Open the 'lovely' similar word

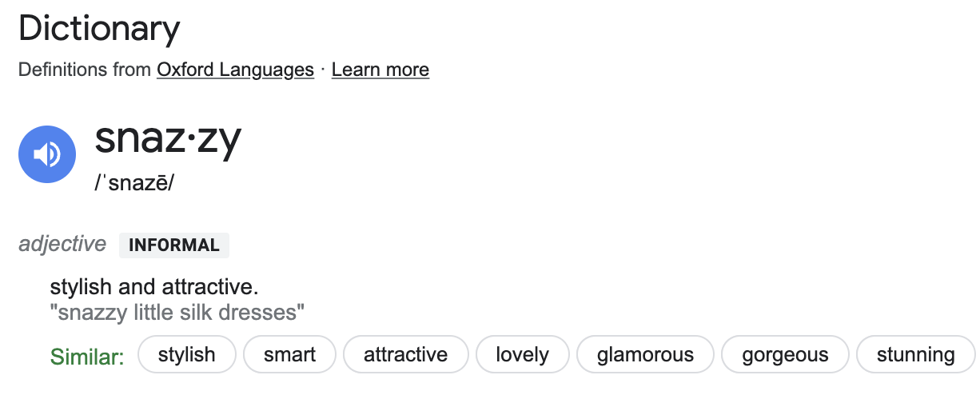pos(522,355)
